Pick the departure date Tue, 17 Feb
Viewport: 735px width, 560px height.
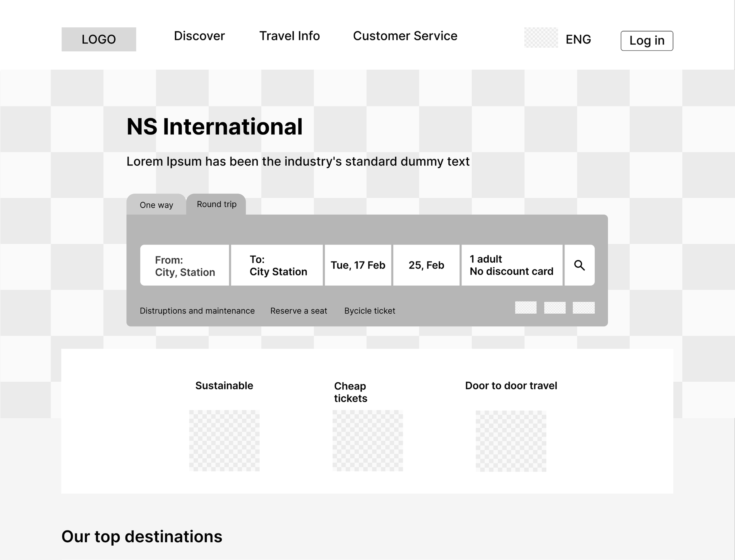pyautogui.click(x=358, y=265)
